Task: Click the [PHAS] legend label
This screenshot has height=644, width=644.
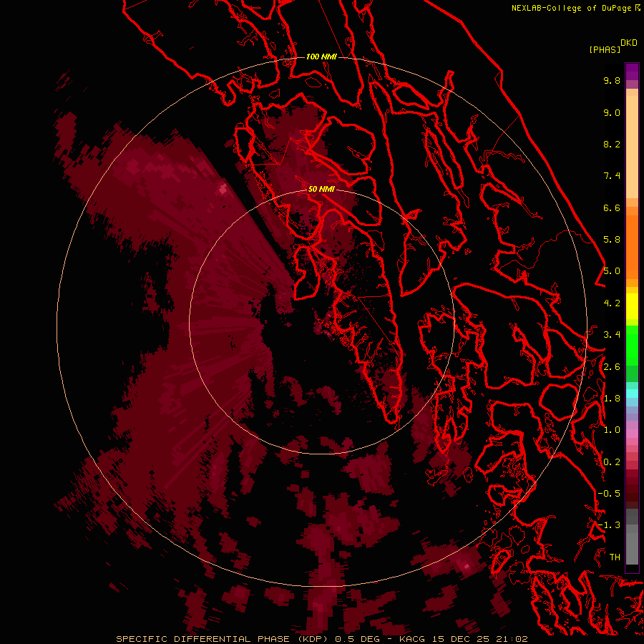Action: [x=605, y=49]
